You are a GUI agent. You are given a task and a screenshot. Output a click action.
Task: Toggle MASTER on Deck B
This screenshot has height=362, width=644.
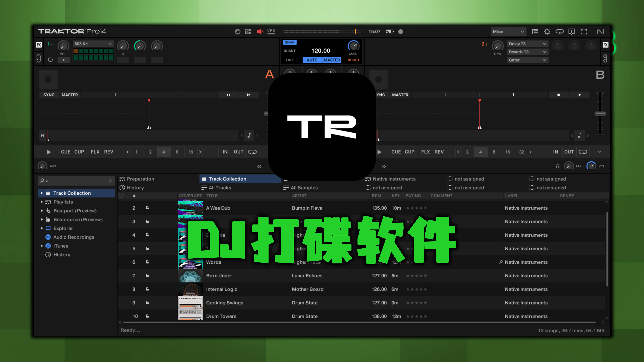400,95
